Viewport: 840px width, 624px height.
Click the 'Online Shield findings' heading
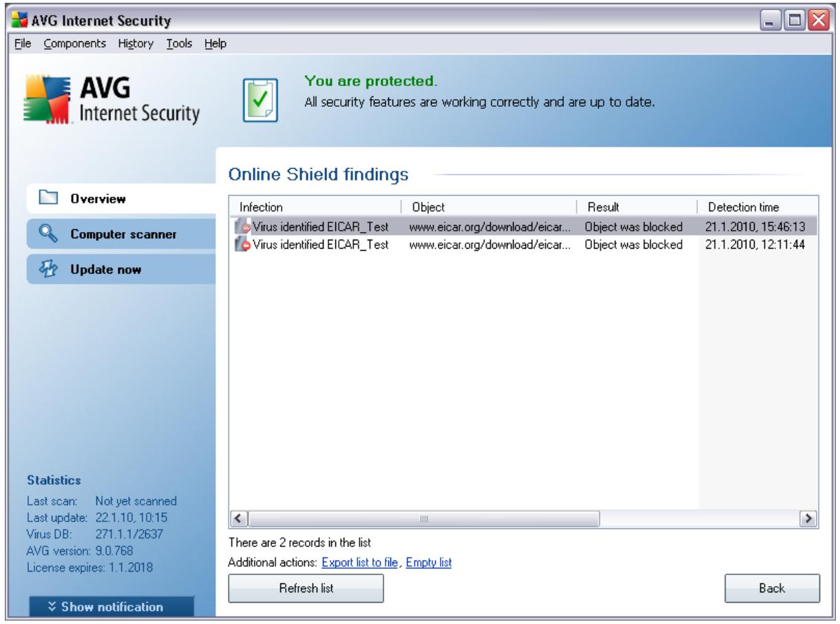[x=319, y=176]
